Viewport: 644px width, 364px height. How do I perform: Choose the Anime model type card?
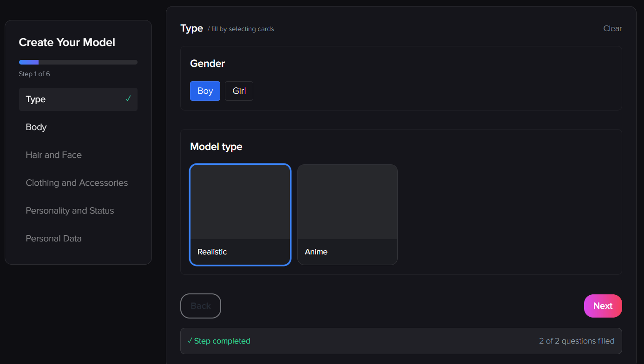pyautogui.click(x=347, y=214)
